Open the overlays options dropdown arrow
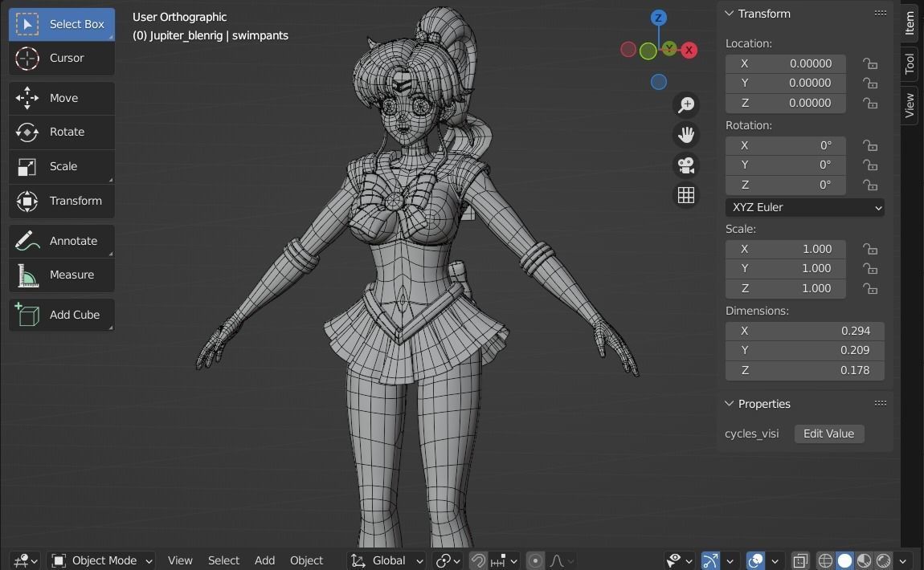The image size is (924, 570). (x=775, y=560)
